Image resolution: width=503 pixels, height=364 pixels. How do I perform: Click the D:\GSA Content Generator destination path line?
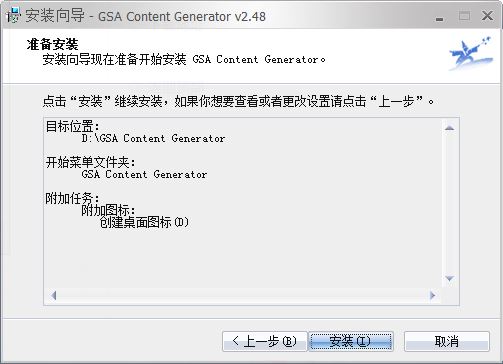tap(153, 138)
